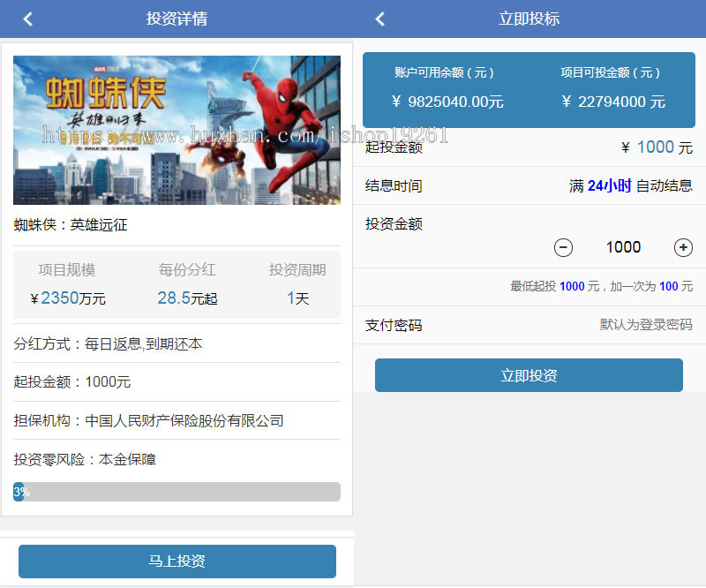Viewport: 706px width, 588px height.
Task: Click the 项目可投金额 ¥22794000元 value
Action: click(613, 102)
